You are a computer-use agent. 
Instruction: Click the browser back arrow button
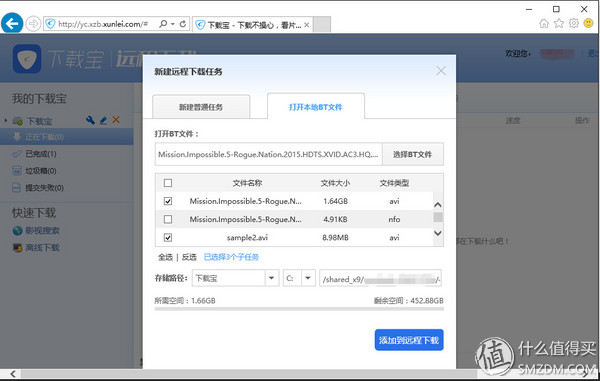(x=12, y=24)
